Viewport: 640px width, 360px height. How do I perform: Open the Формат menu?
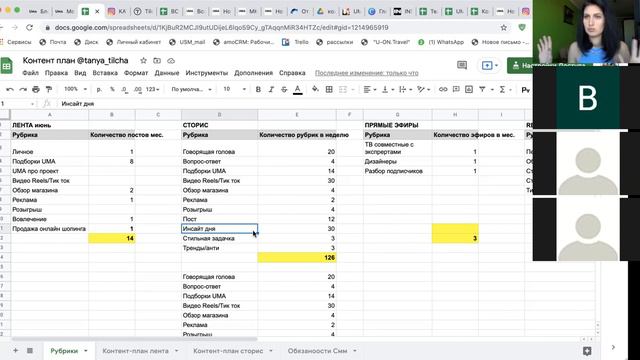pyautogui.click(x=136, y=73)
